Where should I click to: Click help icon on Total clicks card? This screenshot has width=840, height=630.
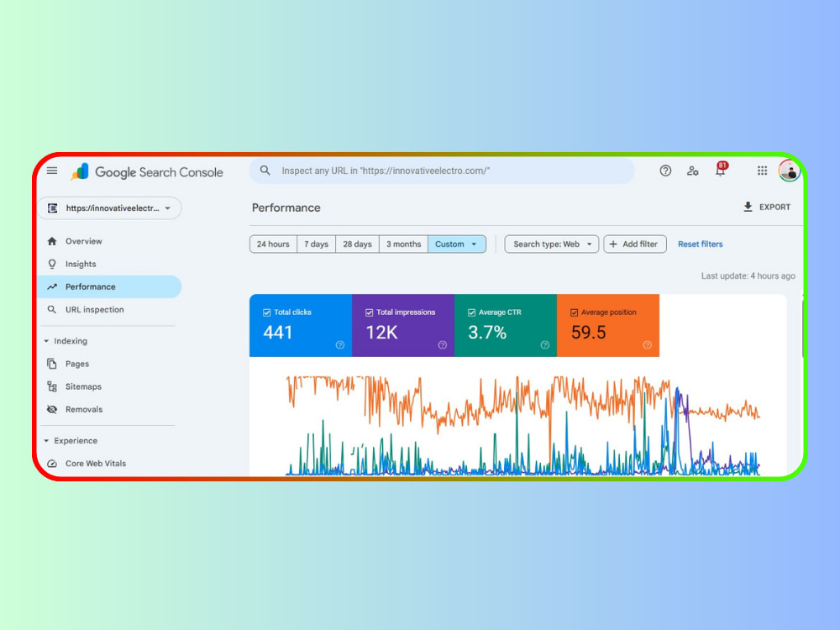(339, 345)
